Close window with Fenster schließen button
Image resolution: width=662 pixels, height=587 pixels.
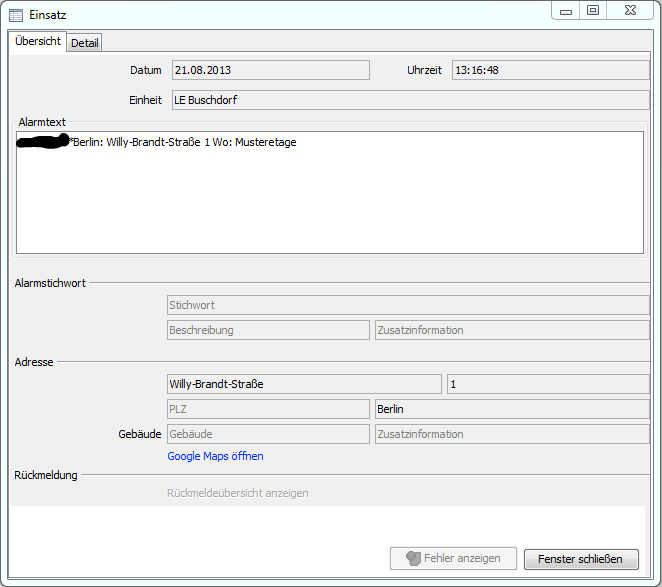(x=581, y=559)
